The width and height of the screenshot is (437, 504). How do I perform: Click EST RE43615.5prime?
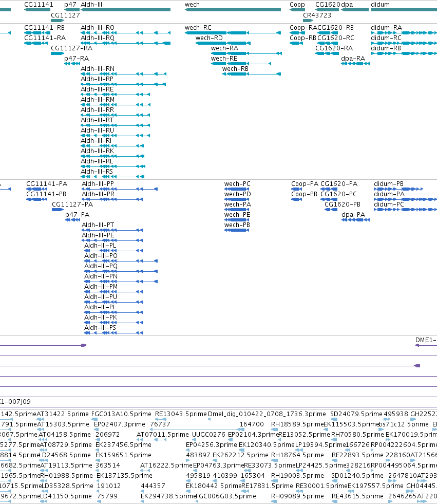(x=357, y=496)
